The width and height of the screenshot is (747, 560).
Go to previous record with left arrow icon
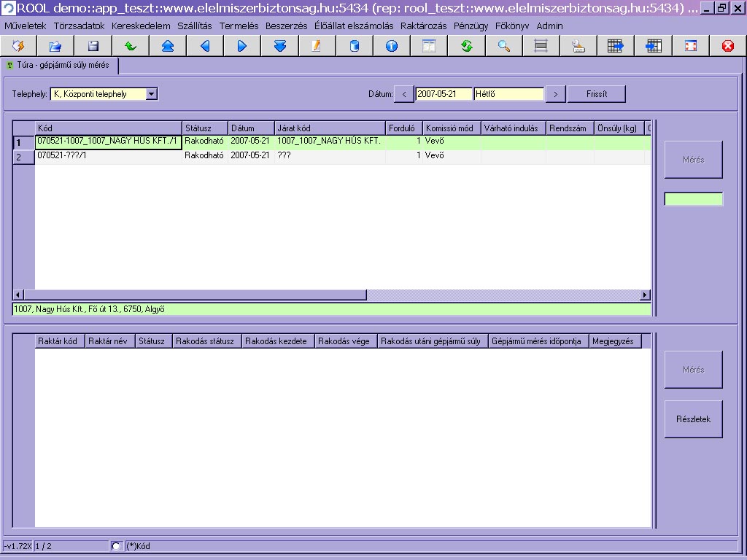(205, 46)
